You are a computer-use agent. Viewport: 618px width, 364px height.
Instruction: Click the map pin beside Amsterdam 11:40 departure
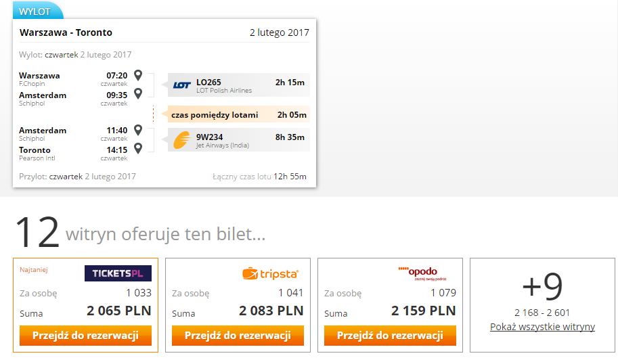point(138,130)
